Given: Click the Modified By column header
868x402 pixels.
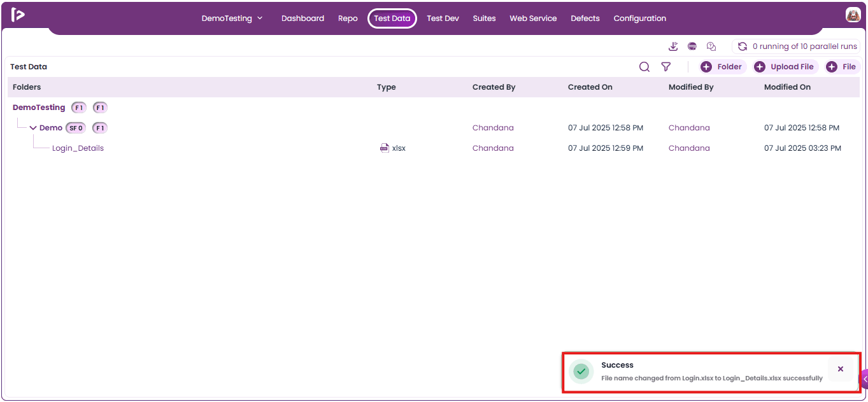Looking at the screenshot, I should tap(691, 87).
